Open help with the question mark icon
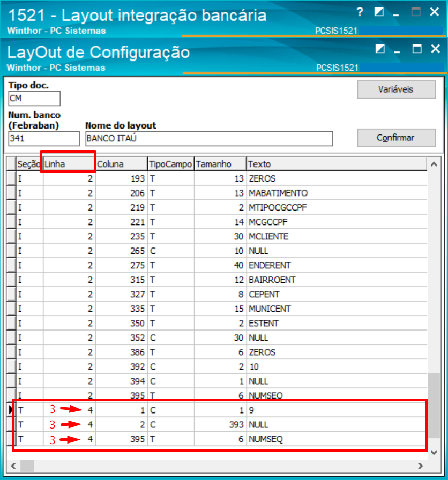This screenshot has height=480, width=448. tap(360, 12)
